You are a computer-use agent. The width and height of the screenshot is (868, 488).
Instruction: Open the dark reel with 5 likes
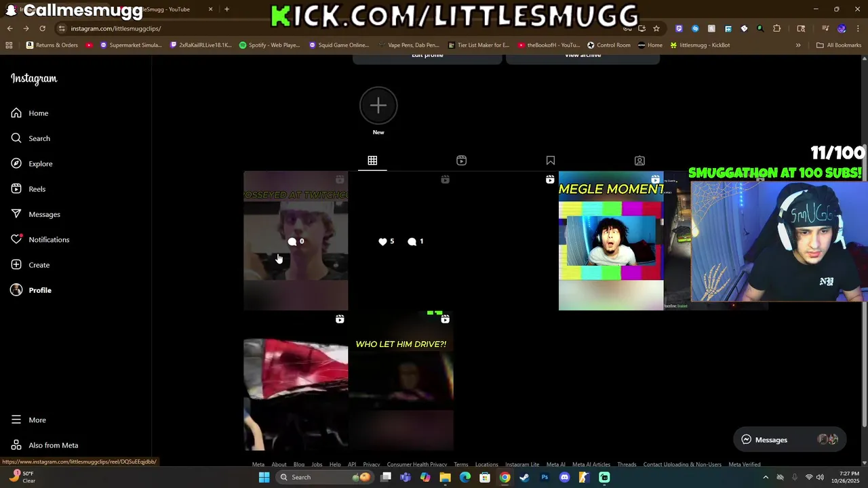[401, 241]
